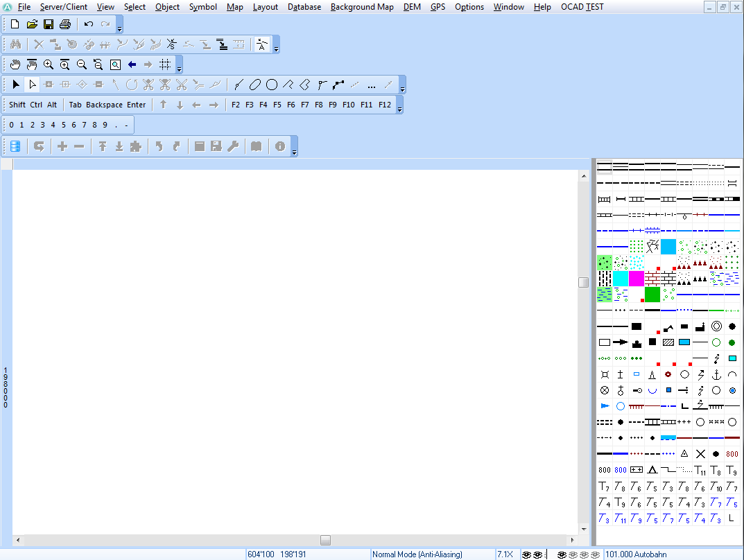Select the black arrow select-object tool
Viewport: 744px width, 560px height.
click(16, 85)
